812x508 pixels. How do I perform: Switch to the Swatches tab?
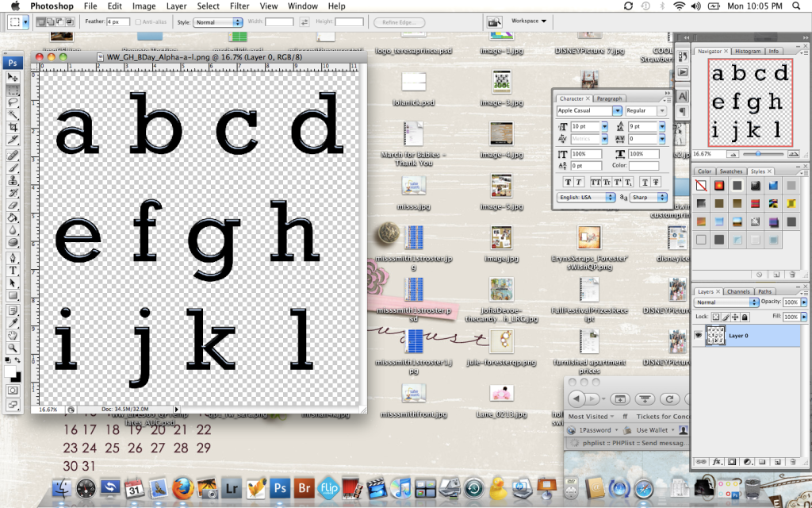click(x=731, y=171)
